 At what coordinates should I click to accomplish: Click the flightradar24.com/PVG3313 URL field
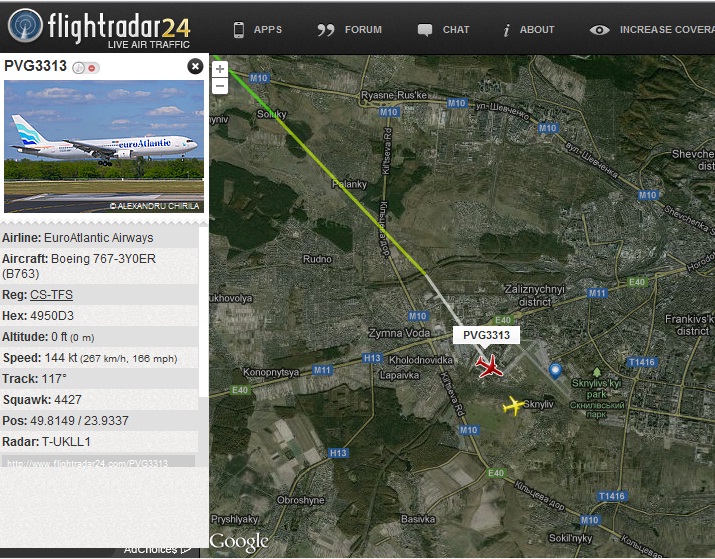pos(98,461)
